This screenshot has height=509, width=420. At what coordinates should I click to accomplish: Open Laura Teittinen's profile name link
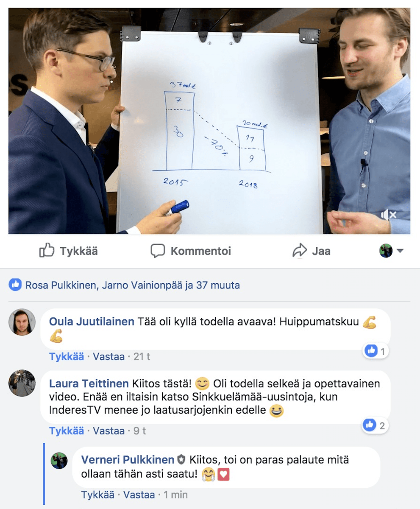pos(89,384)
